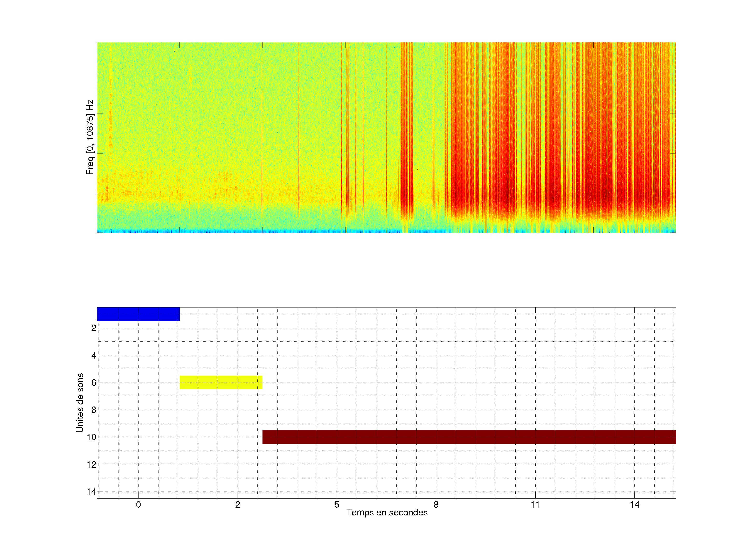Image resolution: width=747 pixels, height=560 pixels.
Task: Click the y-axis tick label 2
Action: point(94,328)
